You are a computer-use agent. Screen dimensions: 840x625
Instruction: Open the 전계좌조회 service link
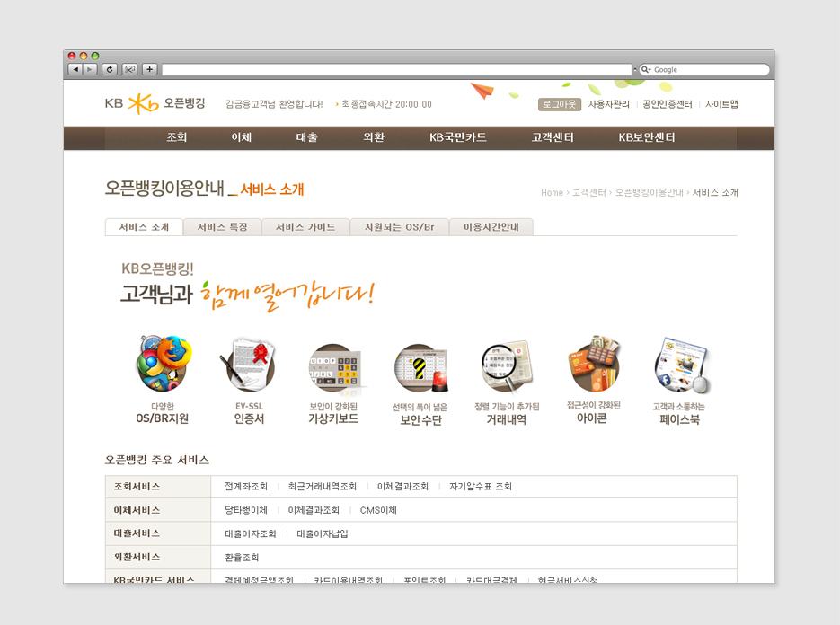(x=246, y=487)
